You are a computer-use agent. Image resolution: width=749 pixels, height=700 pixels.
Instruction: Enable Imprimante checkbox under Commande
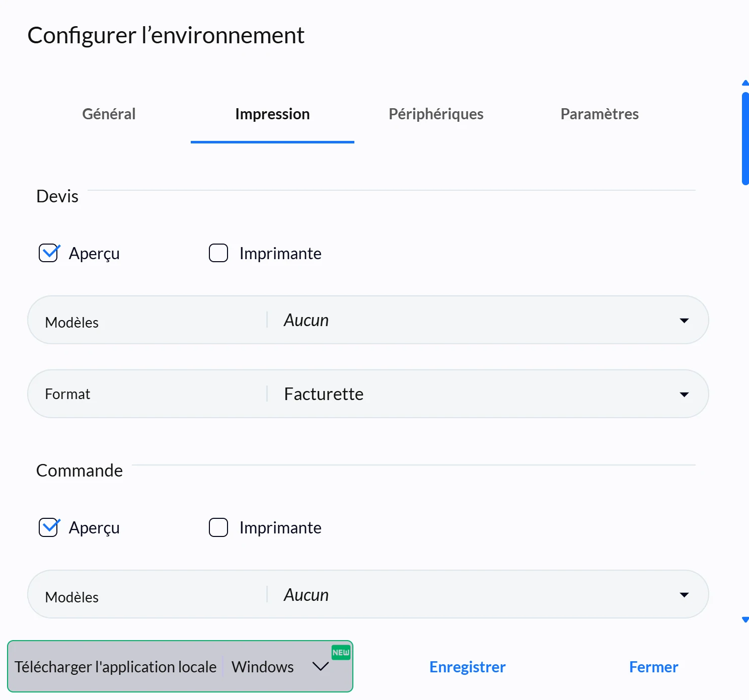click(218, 527)
